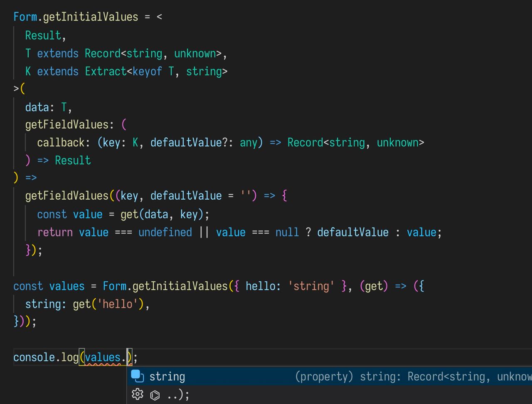Place cursor on 'Result,' type parameter line
Screen dimensions: 532x404
point(46,35)
